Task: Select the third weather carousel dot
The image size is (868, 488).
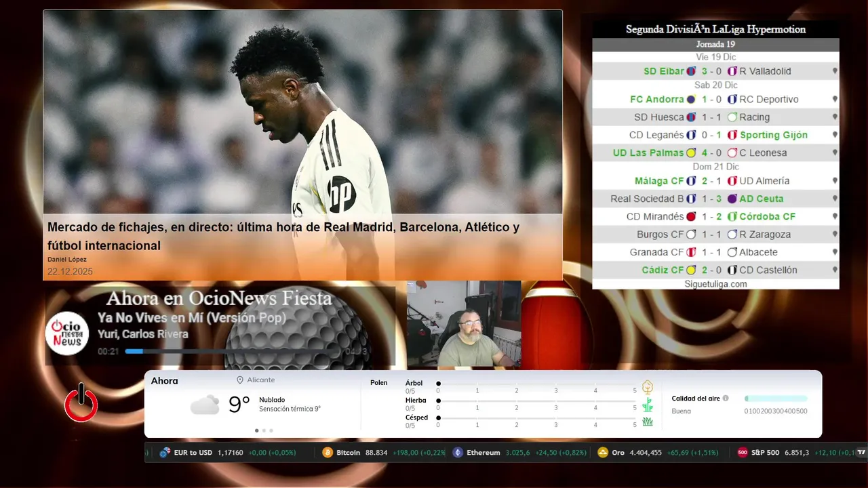Action: click(x=271, y=430)
